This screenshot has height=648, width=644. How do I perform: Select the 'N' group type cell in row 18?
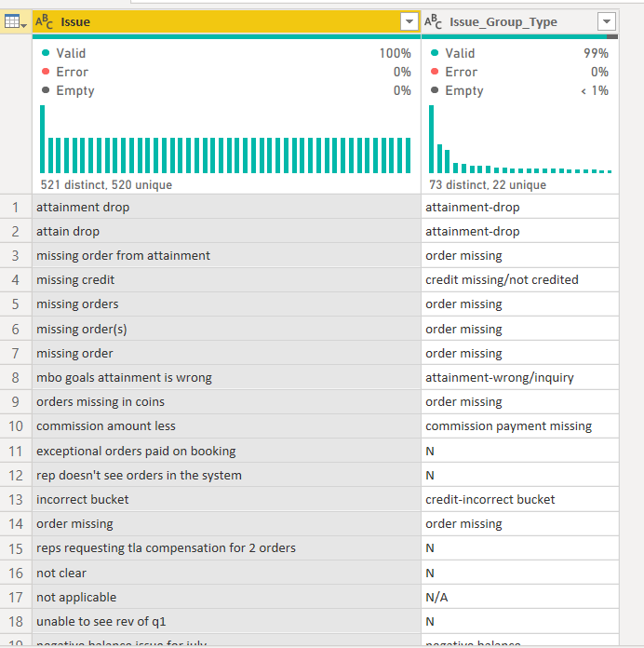coord(519,622)
